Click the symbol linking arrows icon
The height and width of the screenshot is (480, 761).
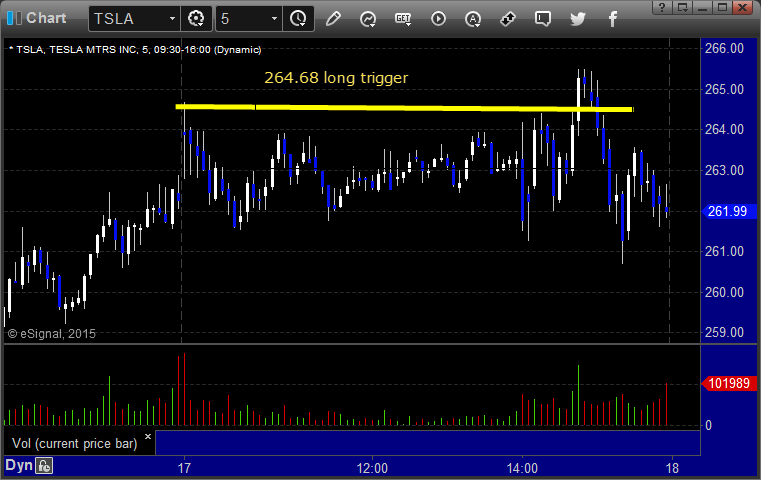tap(508, 19)
